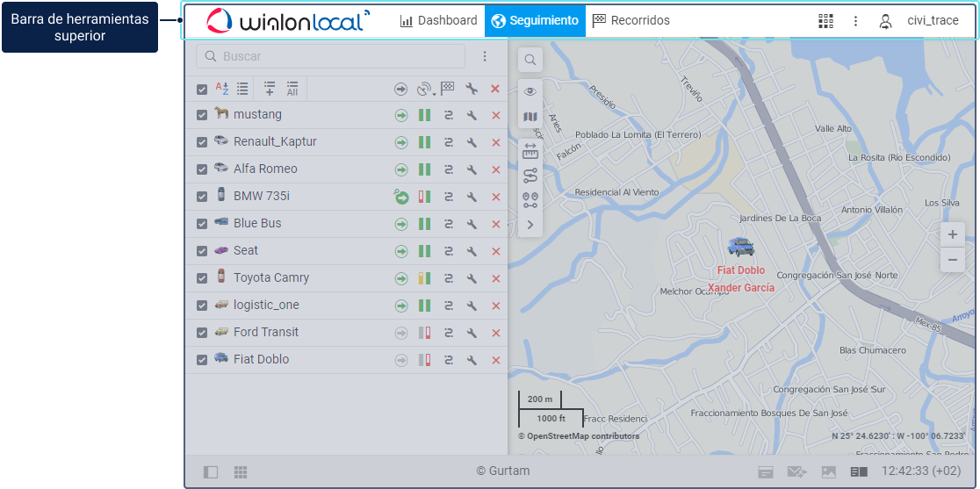Toggle visible layers eye icon on map
Image resolution: width=980 pixels, height=489 pixels.
click(530, 91)
